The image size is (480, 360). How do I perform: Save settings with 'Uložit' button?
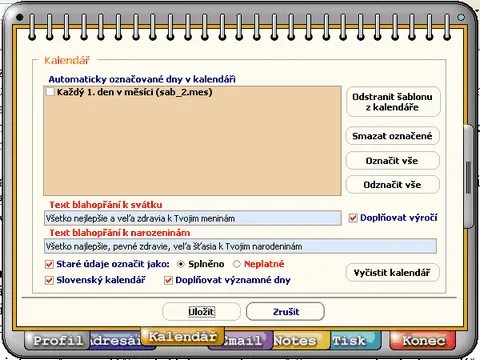[201, 312]
